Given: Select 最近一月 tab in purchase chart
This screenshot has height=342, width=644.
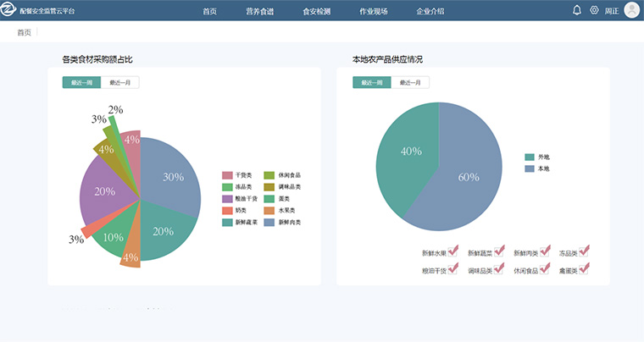Looking at the screenshot, I should point(119,82).
